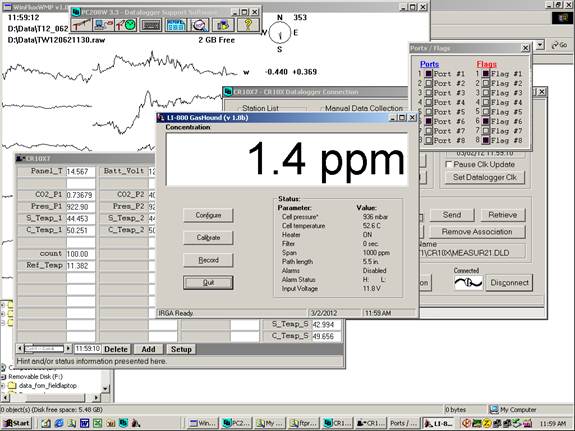Click the Ref_Temp value field 11.382

click(x=80, y=266)
